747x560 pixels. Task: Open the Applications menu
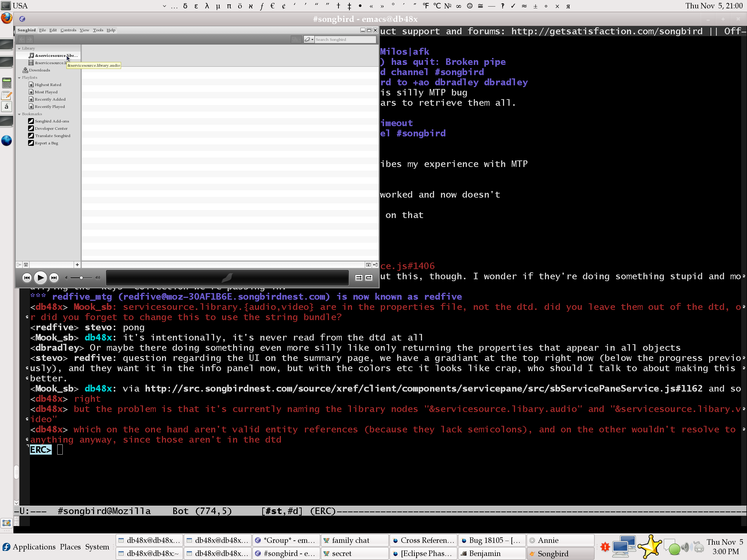point(34,547)
